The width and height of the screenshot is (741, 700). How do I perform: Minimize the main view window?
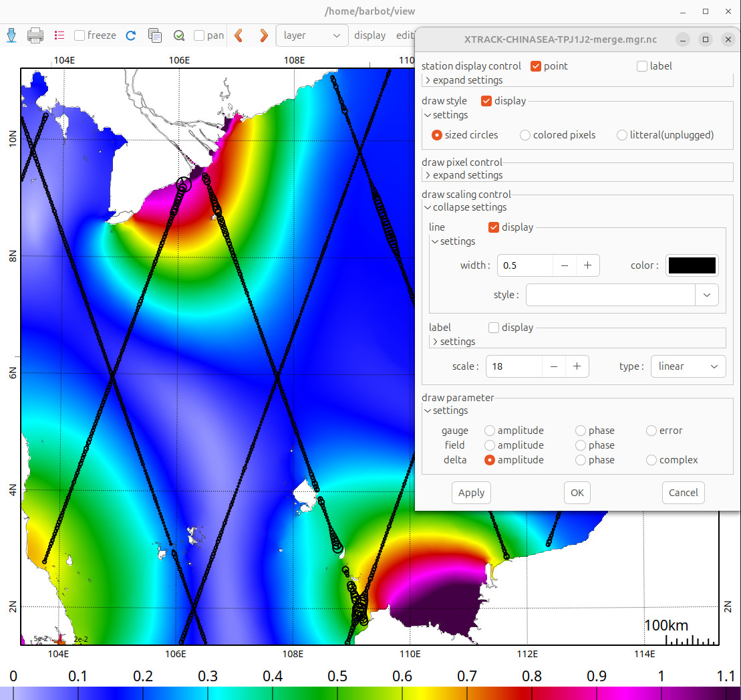[x=683, y=12]
